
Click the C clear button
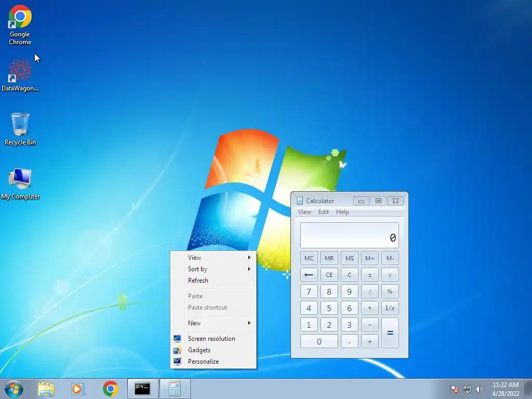350,275
